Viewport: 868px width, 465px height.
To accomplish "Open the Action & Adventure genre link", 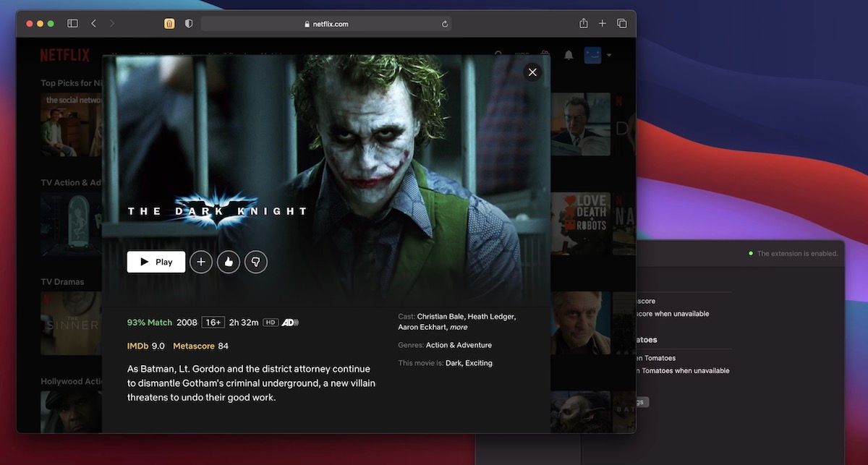I will [459, 346].
